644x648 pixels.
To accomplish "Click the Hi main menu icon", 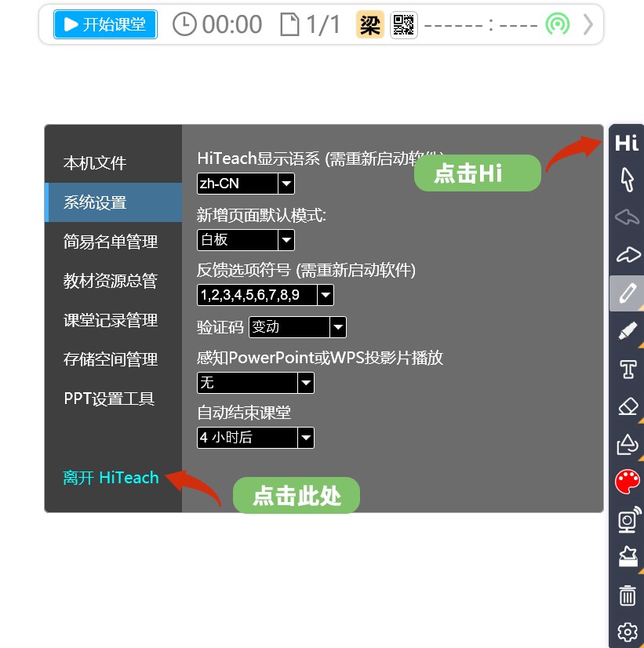I will (x=627, y=143).
